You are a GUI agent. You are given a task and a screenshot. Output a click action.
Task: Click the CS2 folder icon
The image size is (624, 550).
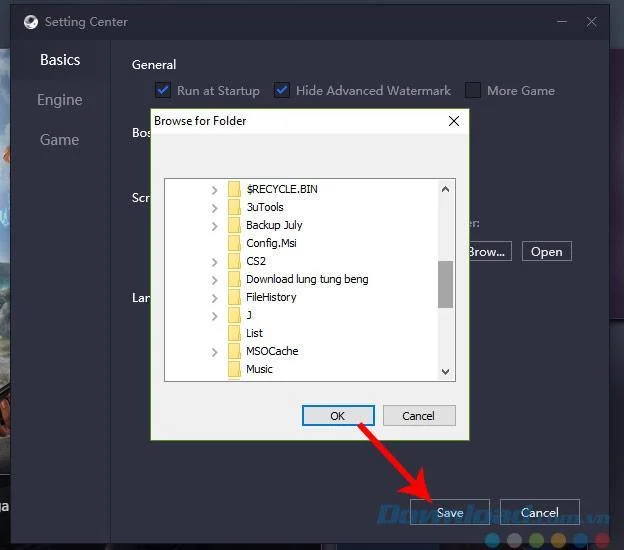pyautogui.click(x=234, y=261)
